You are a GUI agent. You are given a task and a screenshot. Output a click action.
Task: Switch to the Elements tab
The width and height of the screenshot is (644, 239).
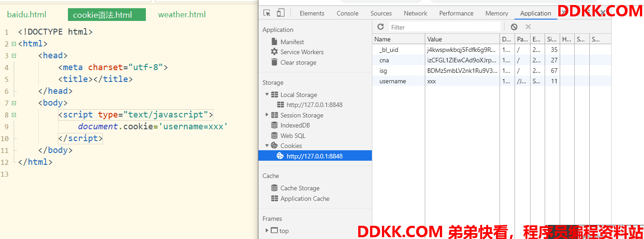tap(312, 13)
